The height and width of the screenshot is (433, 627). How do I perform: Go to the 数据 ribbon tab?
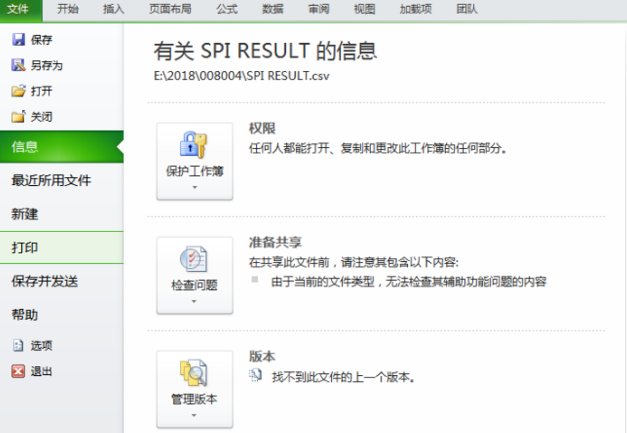click(273, 9)
